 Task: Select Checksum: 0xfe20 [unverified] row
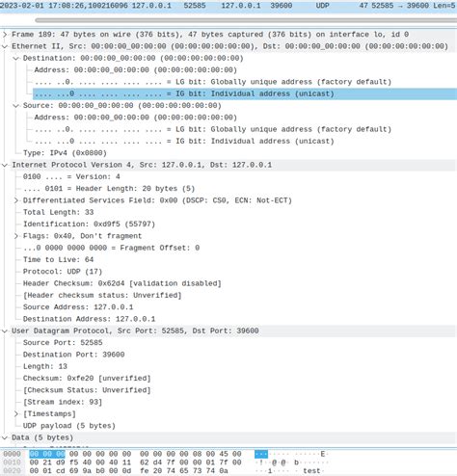(87, 379)
